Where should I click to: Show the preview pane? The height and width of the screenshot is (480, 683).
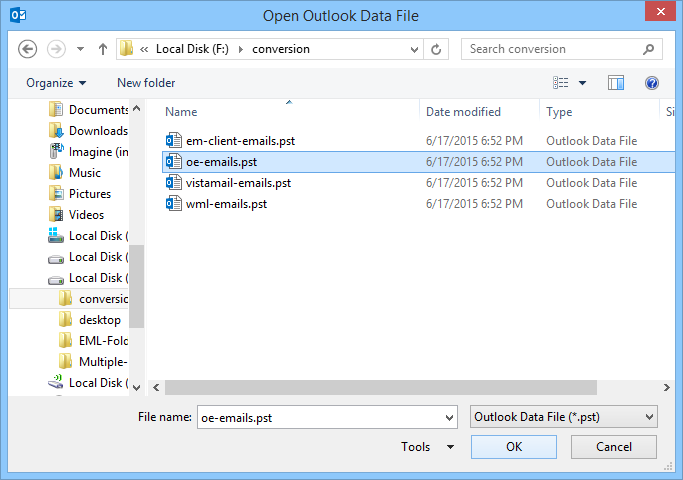point(616,83)
